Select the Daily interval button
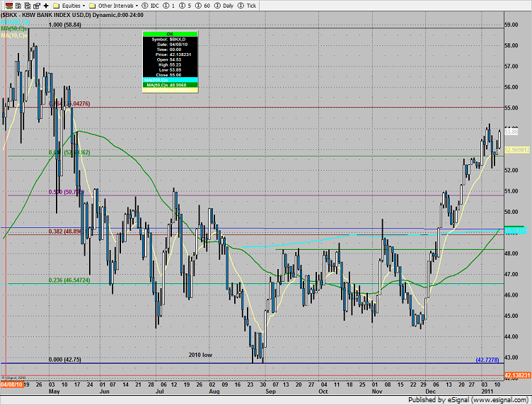 coord(224,6)
